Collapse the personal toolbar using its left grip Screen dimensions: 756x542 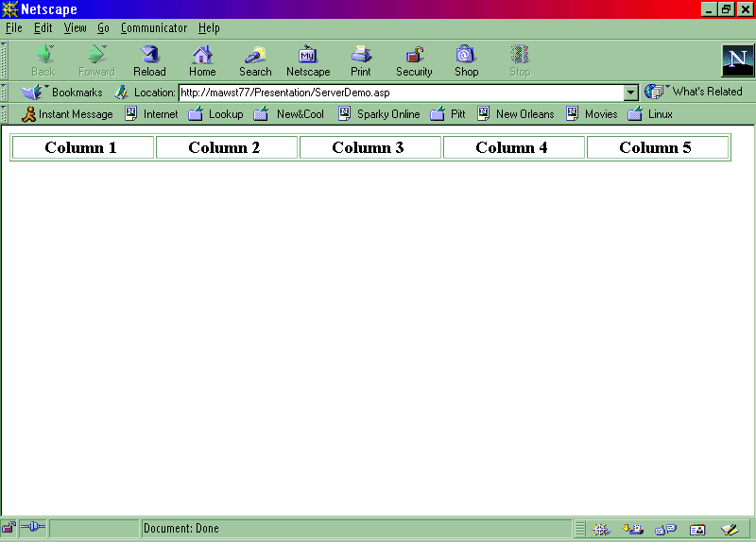[4, 114]
